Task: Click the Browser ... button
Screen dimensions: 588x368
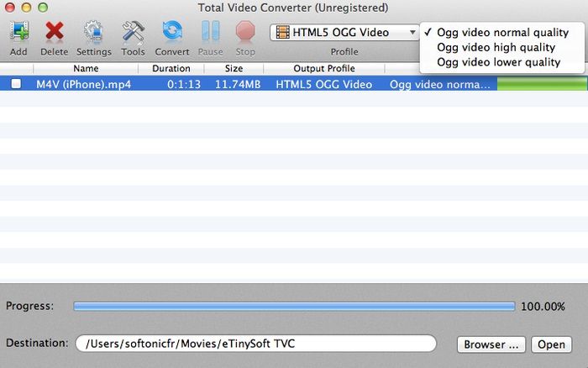Action: [491, 344]
